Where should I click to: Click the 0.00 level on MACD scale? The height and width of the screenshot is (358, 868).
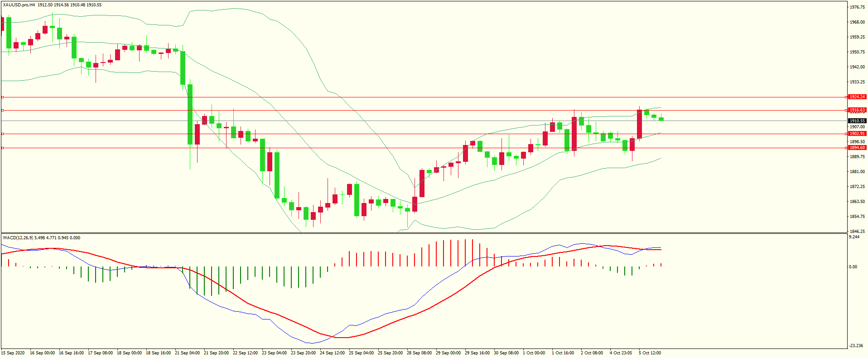pyautogui.click(x=853, y=267)
